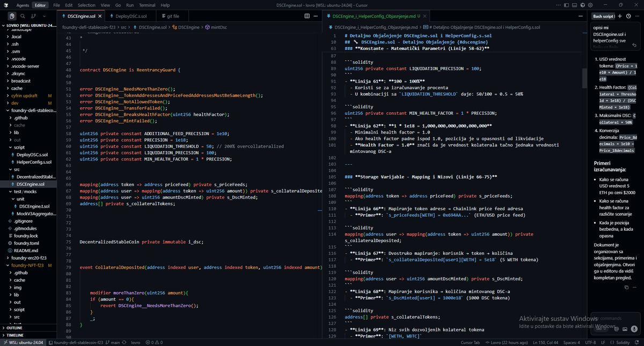Screen dimensions: 644x346
Task: Switch to the git file tab
Action: point(173,16)
